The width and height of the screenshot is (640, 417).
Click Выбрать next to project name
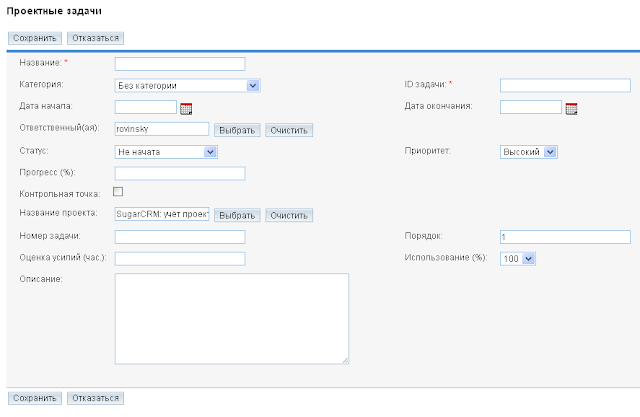click(x=237, y=215)
